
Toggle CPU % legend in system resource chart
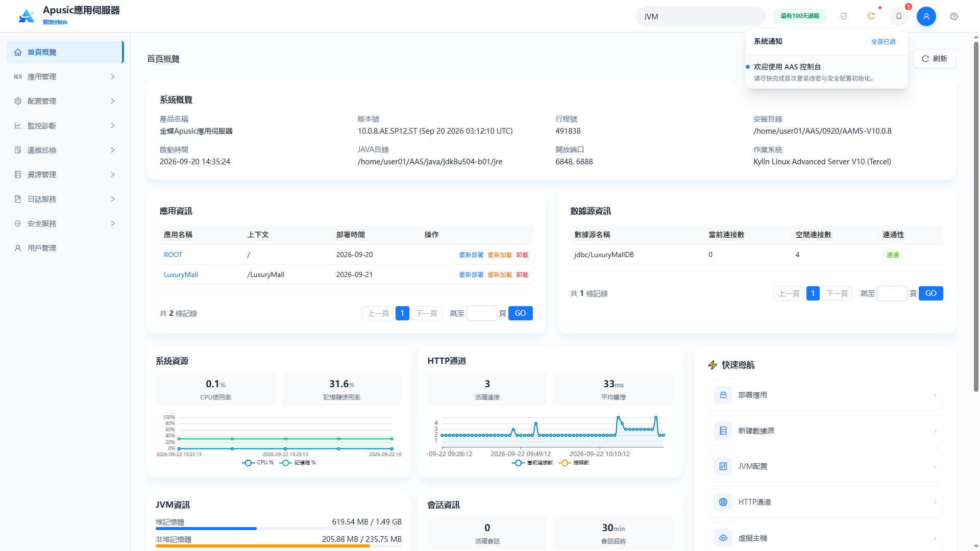258,463
